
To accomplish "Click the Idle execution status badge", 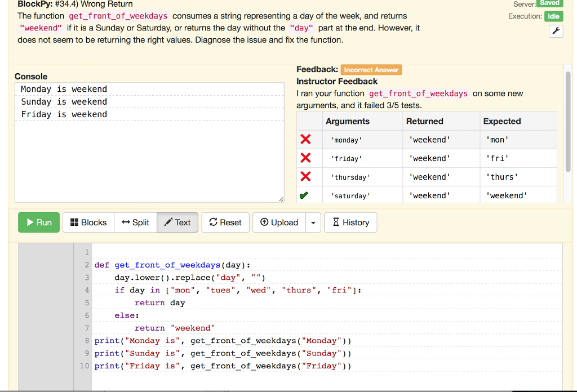I will coord(554,16).
